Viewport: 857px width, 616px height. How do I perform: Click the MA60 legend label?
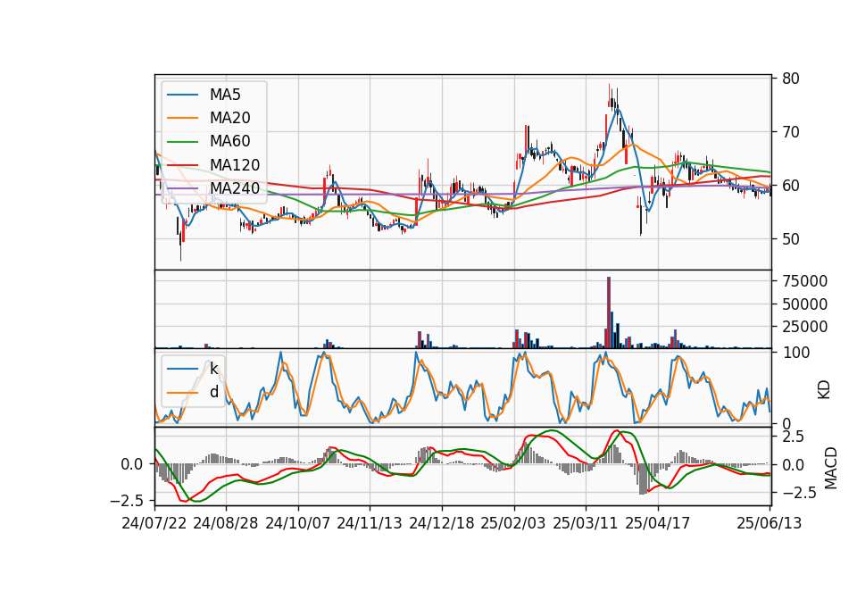tap(229, 142)
